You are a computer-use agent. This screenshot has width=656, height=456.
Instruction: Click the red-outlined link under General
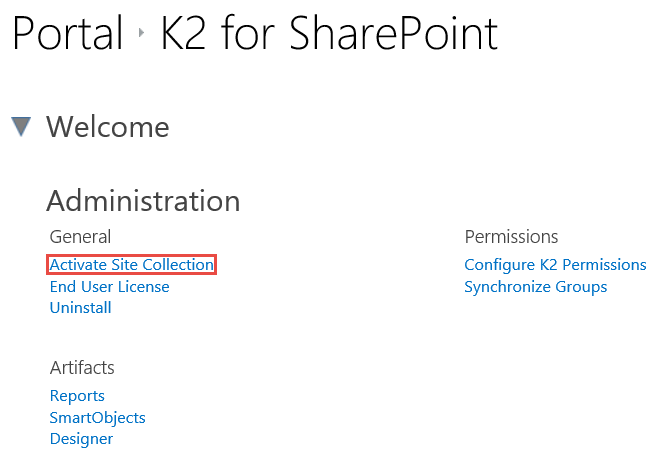131,265
